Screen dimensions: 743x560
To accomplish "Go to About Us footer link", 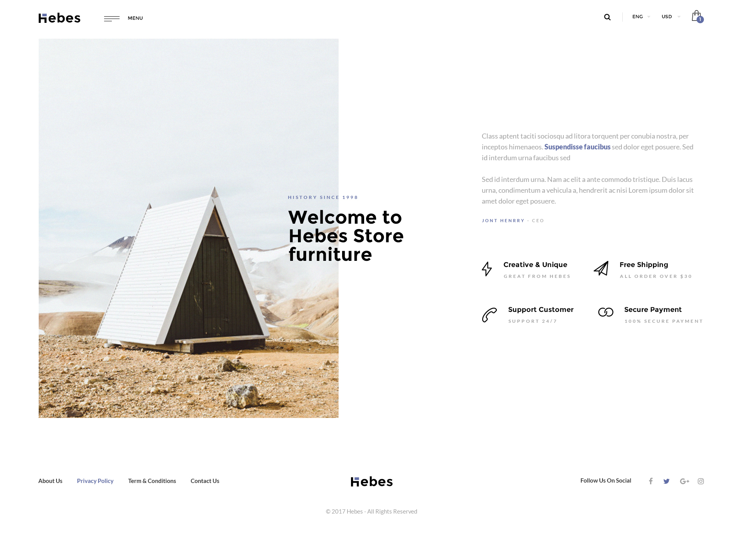I will [50, 481].
